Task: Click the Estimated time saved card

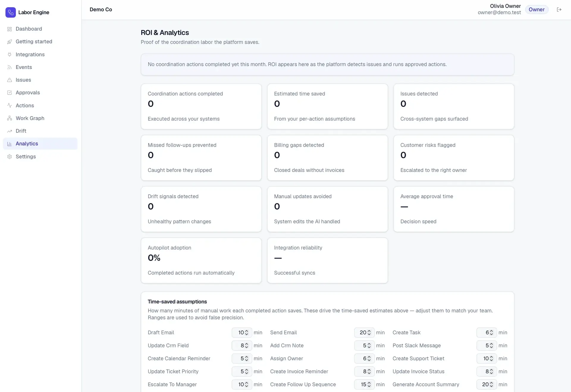Action: (327, 106)
